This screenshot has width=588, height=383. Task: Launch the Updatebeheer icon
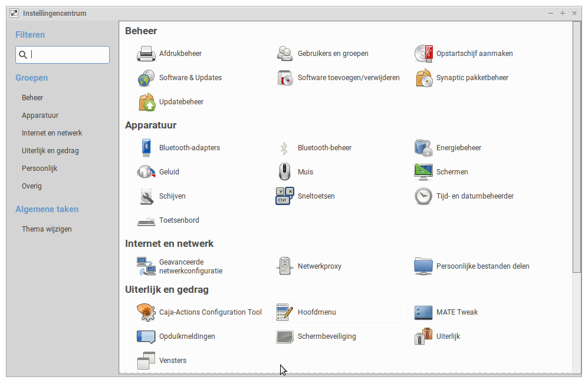(146, 102)
